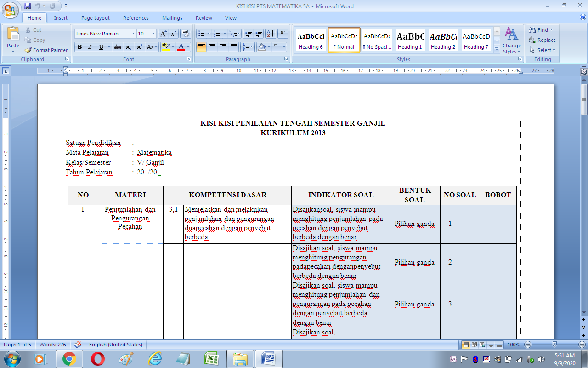
Task: Switch to the Insert tab
Action: (x=61, y=18)
